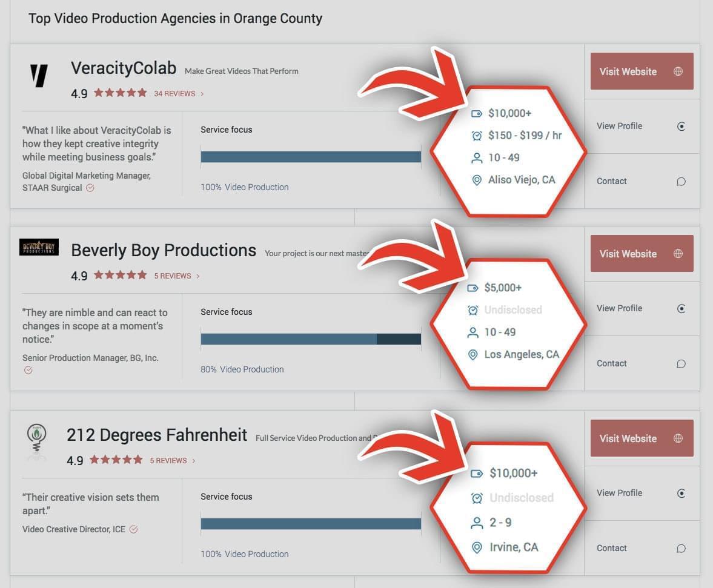Image resolution: width=713 pixels, height=588 pixels.
Task: Open VeracityColab Visit Website button
Action: 642,71
